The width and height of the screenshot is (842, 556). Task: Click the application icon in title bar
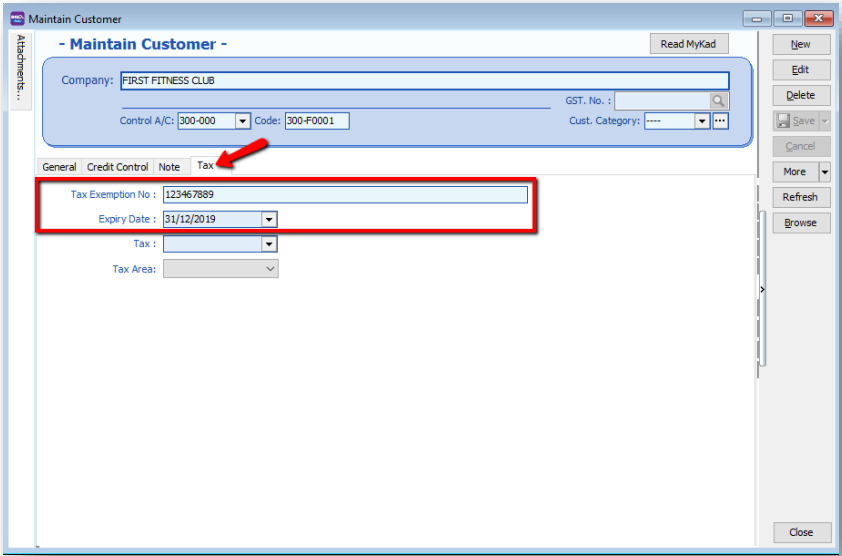click(x=17, y=18)
